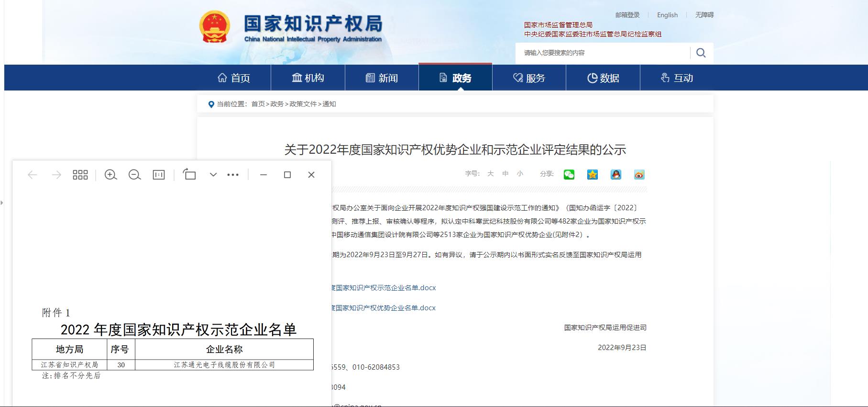Go back with the viewer's left arrow
This screenshot has width=868, height=407.
33,175
